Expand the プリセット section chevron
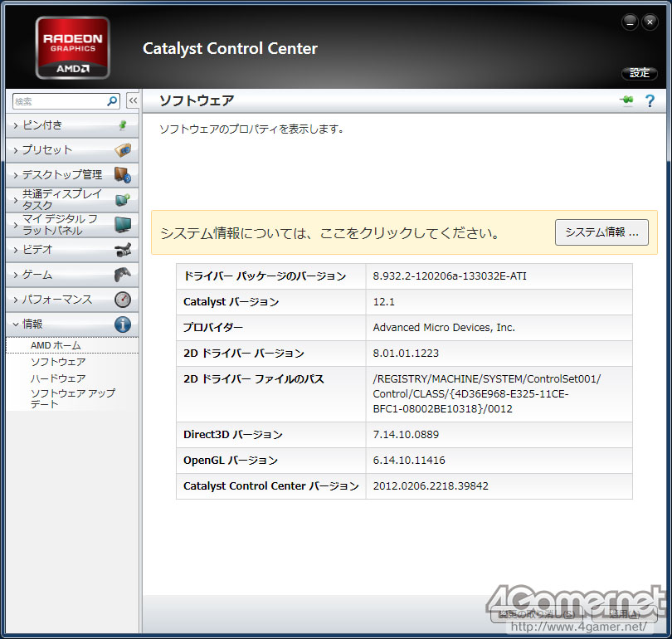 [x=16, y=150]
